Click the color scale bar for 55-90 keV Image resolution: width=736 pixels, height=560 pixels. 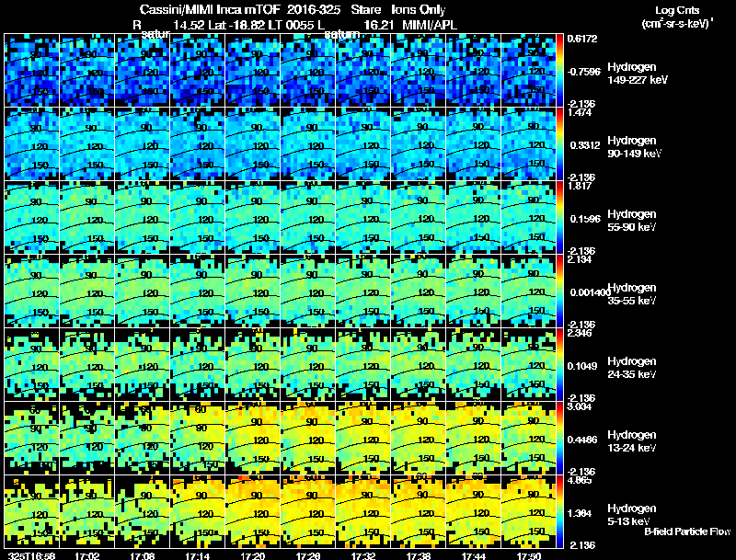point(559,217)
